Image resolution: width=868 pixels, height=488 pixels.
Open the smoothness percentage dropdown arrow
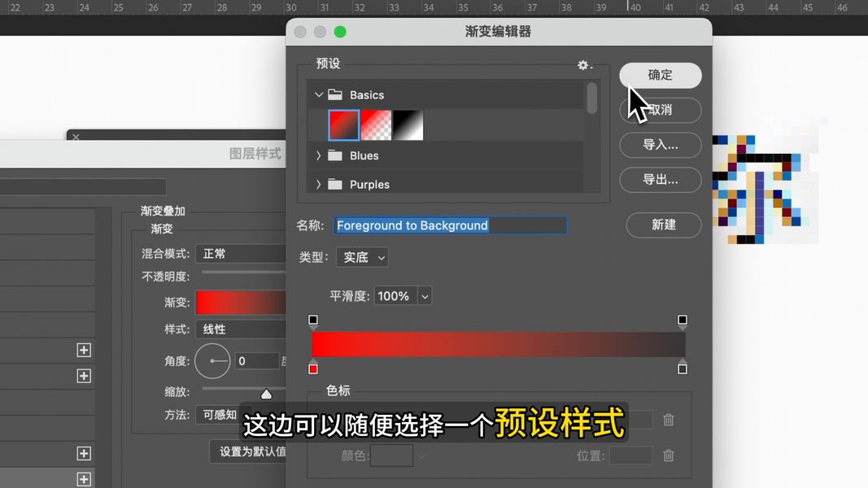pyautogui.click(x=425, y=296)
